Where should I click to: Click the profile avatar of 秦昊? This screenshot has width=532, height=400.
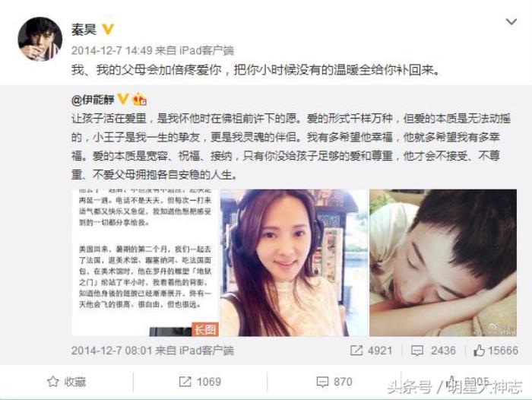click(x=40, y=39)
